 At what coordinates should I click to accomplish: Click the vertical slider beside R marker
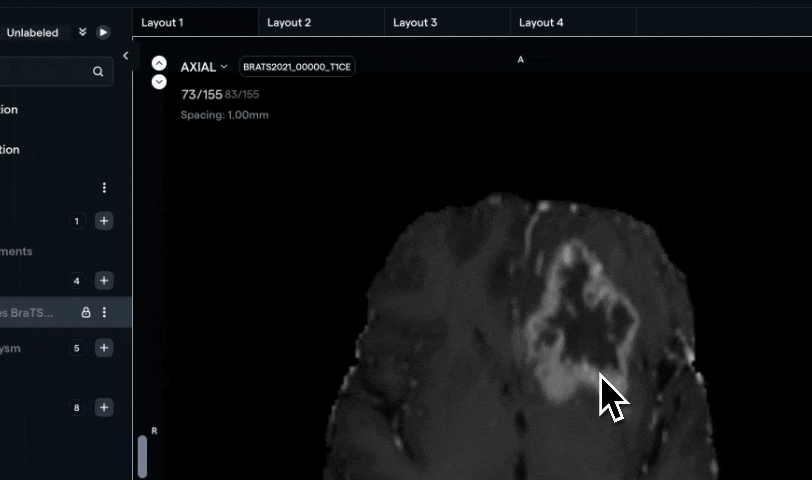(x=142, y=456)
